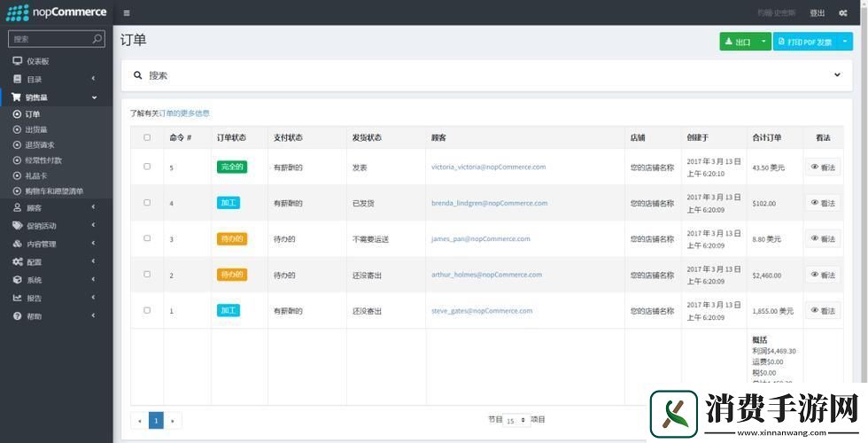Click the hamburger menu toggle icon
The height and width of the screenshot is (443, 868).
coord(127,13)
